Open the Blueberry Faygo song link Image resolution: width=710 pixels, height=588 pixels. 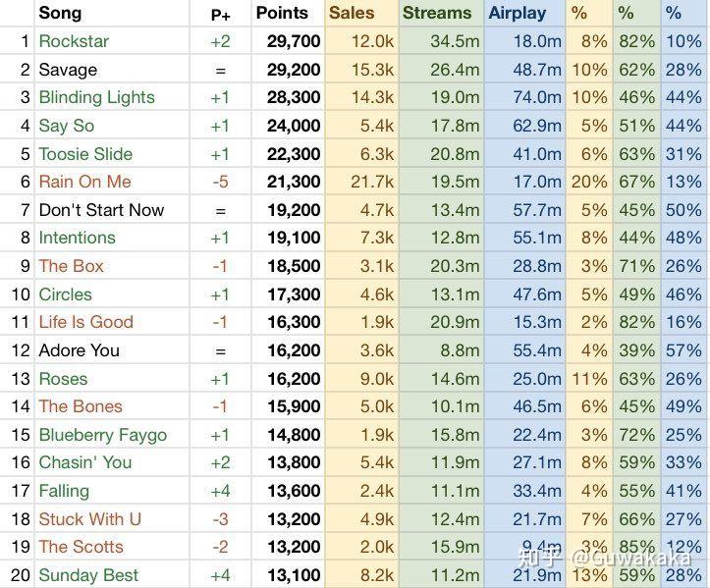coord(102,435)
